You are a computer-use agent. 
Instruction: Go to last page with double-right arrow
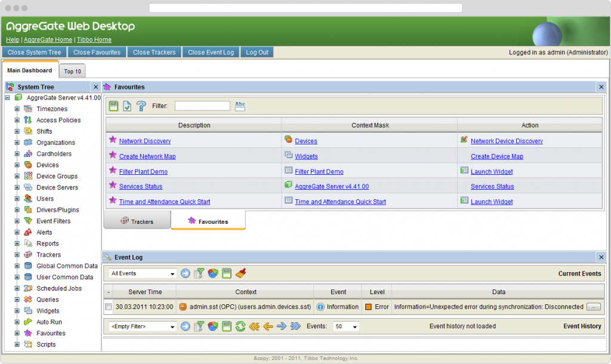(x=295, y=326)
